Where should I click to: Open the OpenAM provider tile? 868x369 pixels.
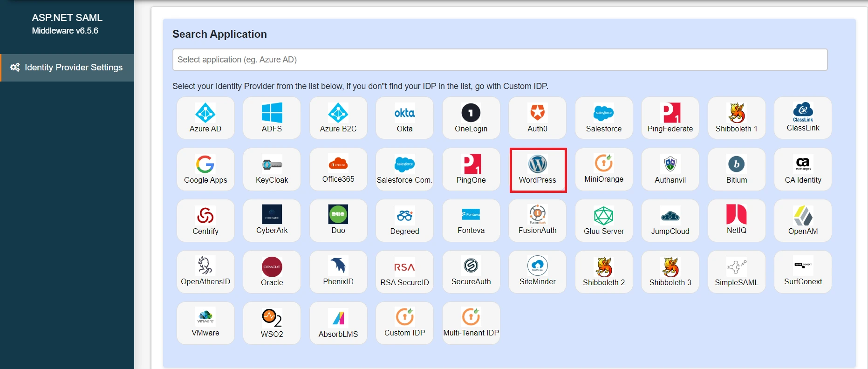coord(803,220)
